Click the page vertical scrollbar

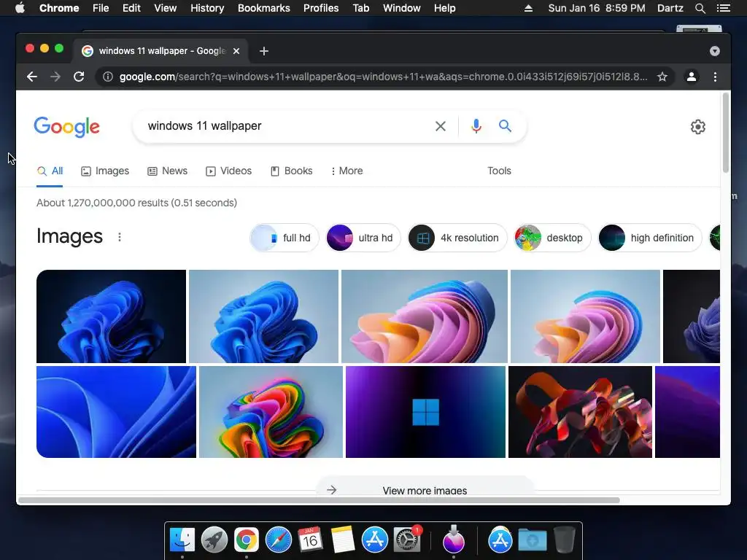(x=726, y=133)
